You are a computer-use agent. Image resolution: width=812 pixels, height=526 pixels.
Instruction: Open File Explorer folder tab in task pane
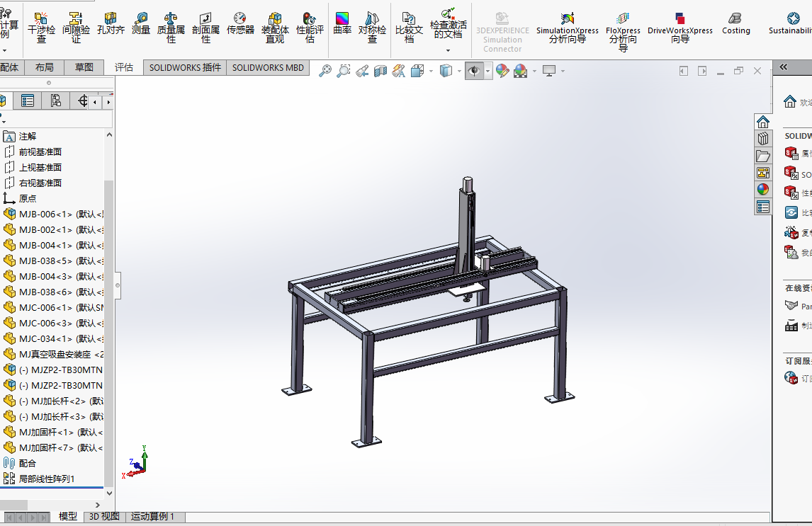point(763,156)
